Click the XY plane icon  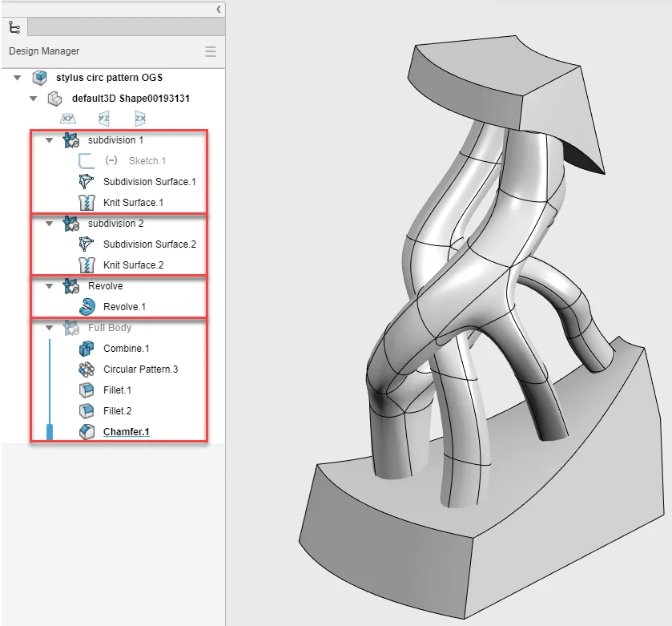(x=68, y=119)
